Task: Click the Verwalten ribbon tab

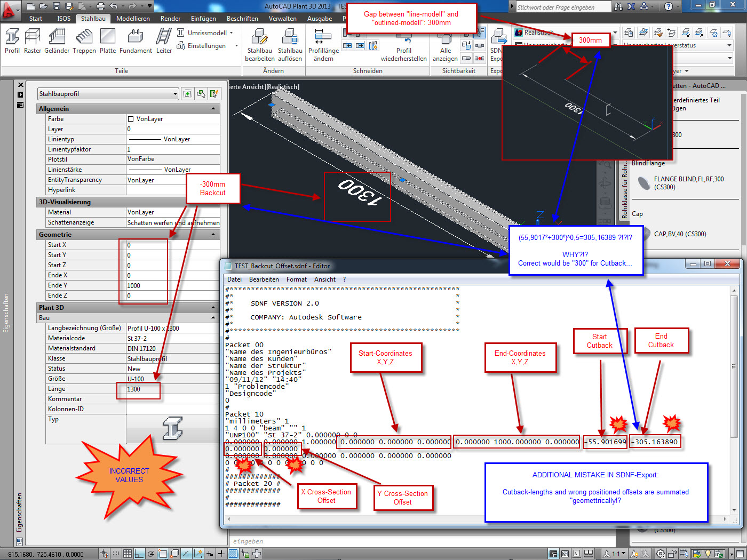Action: tap(283, 18)
